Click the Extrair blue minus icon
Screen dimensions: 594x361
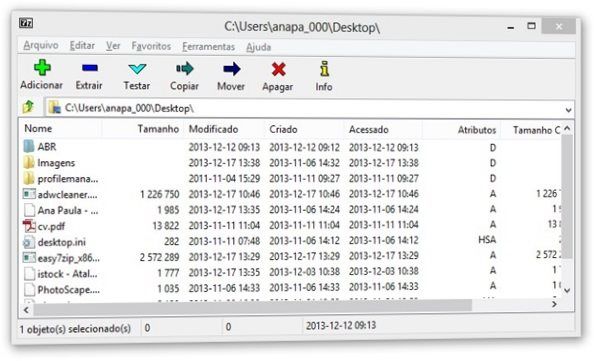click(x=90, y=68)
